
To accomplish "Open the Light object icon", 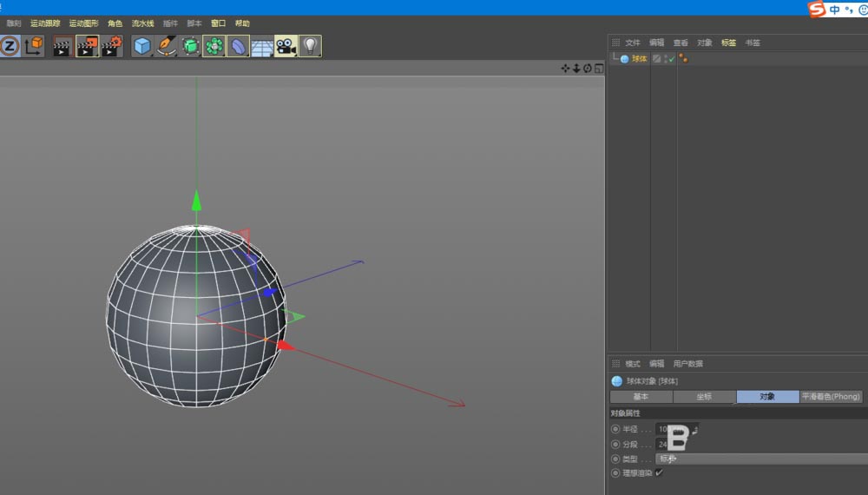I will (310, 46).
